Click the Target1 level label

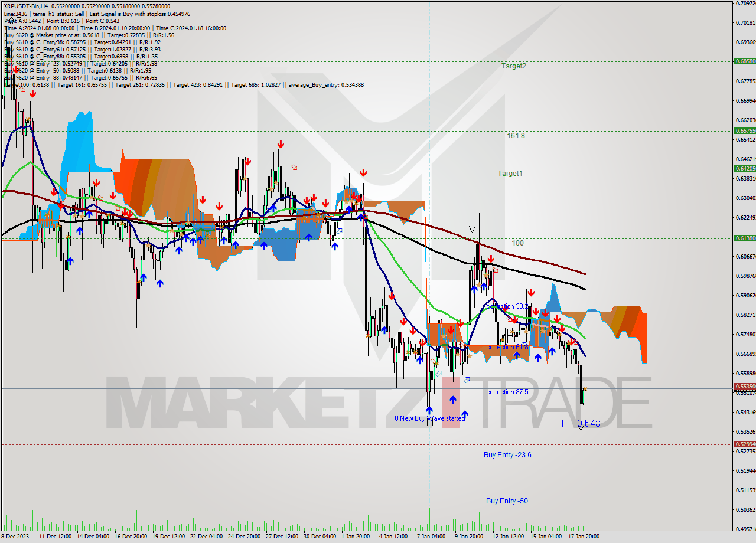(x=510, y=174)
